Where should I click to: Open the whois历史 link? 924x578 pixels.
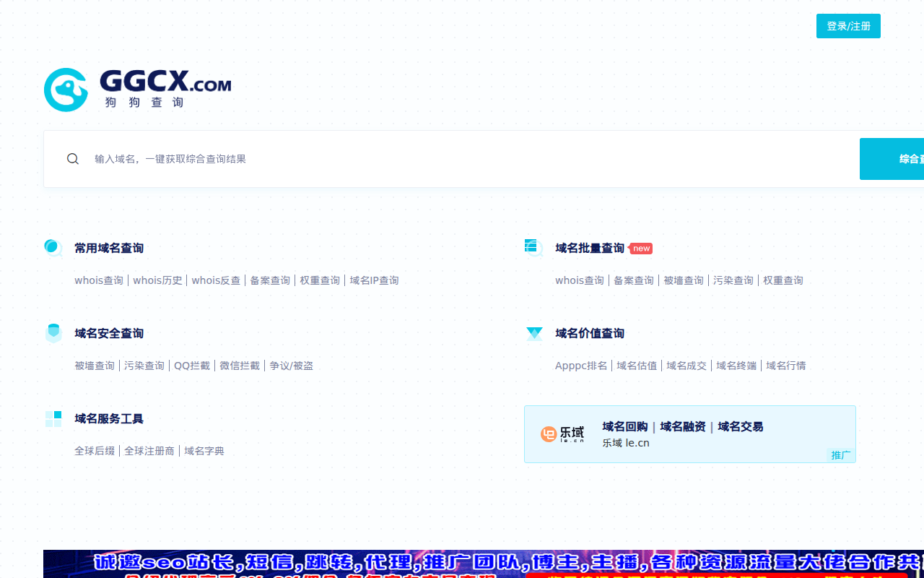pos(157,280)
